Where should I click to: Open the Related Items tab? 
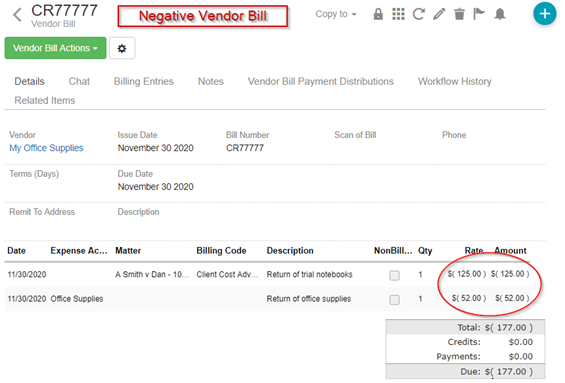click(45, 100)
